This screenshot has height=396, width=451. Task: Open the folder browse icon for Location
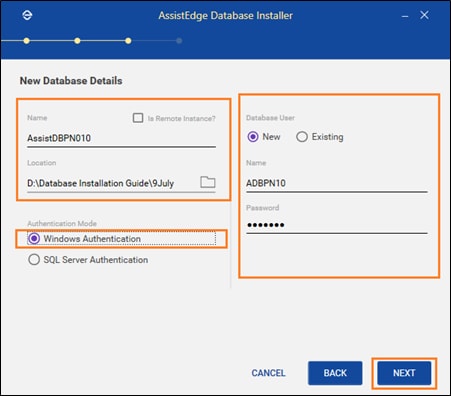click(x=208, y=182)
